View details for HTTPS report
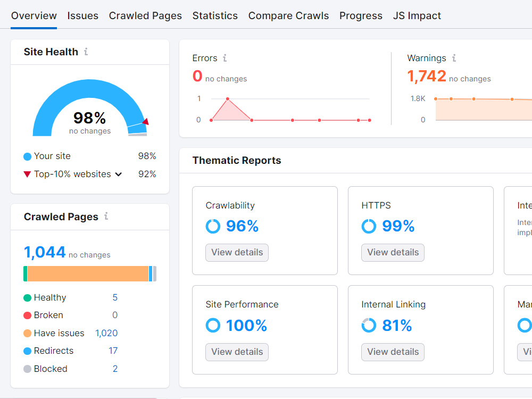 pyautogui.click(x=393, y=252)
